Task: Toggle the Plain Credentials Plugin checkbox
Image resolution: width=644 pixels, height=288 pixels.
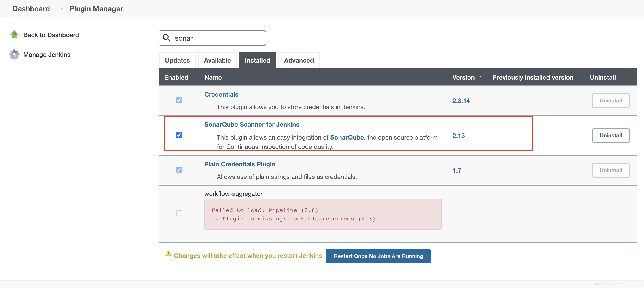Action: [x=179, y=170]
